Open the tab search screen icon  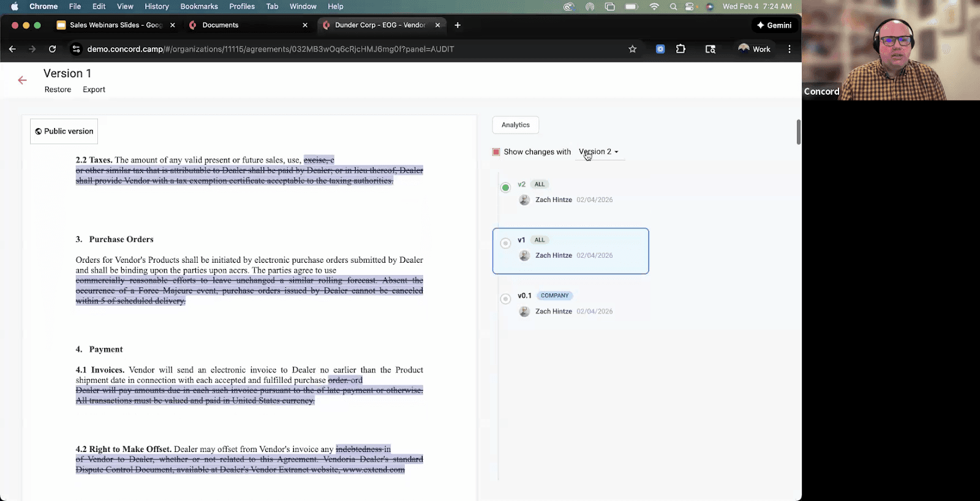(x=710, y=49)
